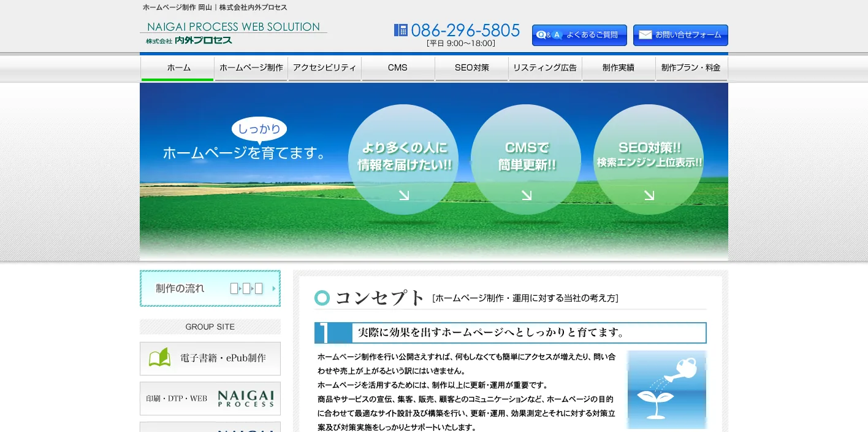
Task: Open the お問い合せフォーム button
Action: [x=680, y=35]
